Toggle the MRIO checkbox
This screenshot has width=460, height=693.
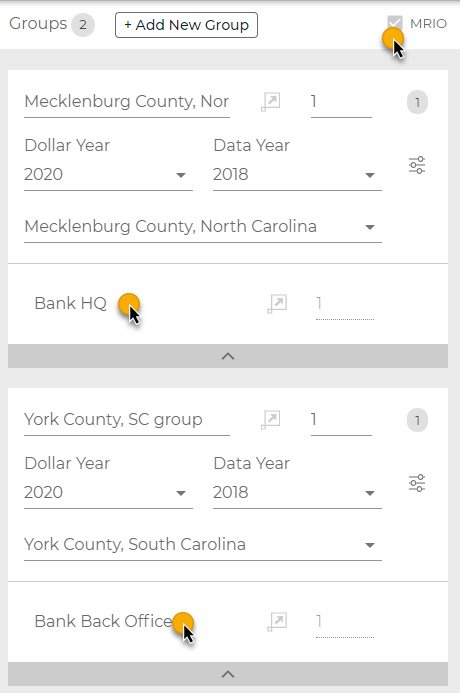coord(395,23)
